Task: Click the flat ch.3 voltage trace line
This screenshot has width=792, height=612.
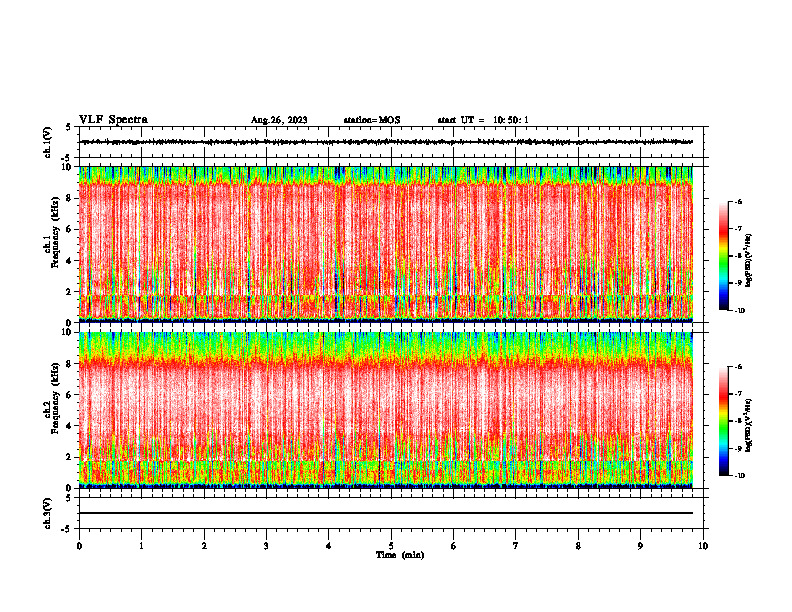Action: [386, 513]
